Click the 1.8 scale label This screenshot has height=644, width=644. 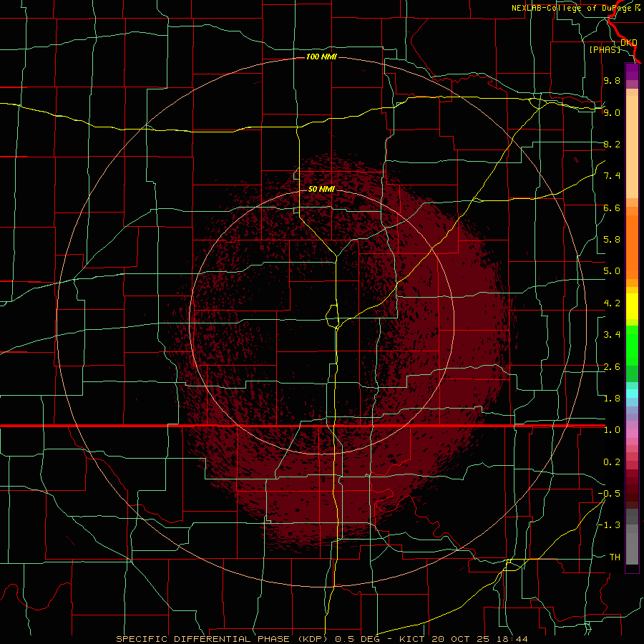point(612,399)
